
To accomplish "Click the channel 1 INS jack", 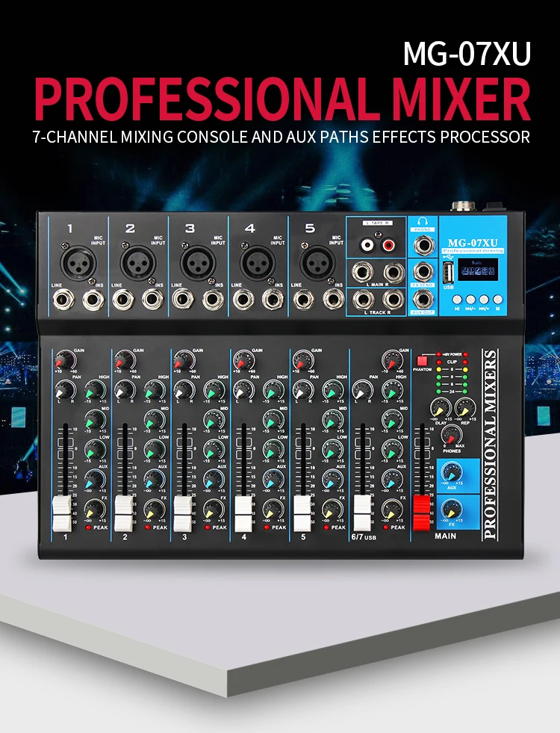I will click(x=93, y=300).
